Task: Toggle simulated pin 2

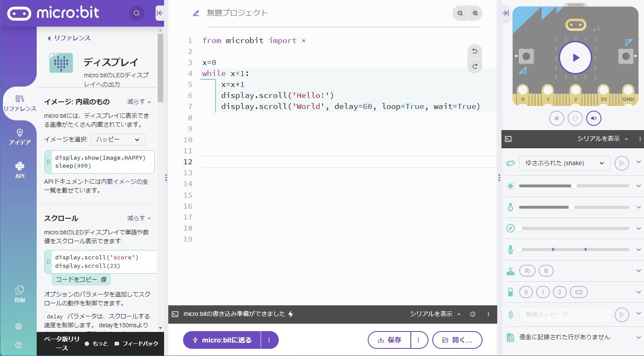Action: (560, 292)
